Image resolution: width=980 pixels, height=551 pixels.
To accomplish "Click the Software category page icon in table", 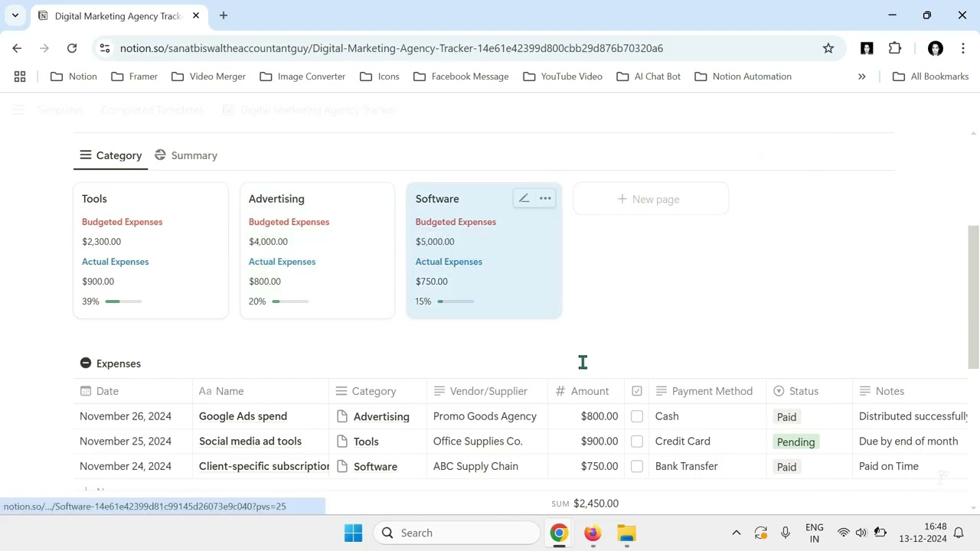I will pos(342,466).
